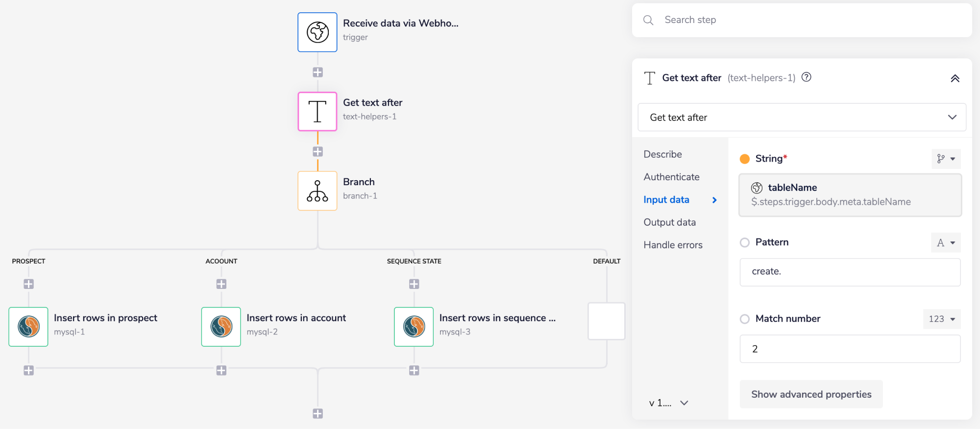Select the Branch step node icon

(318, 191)
